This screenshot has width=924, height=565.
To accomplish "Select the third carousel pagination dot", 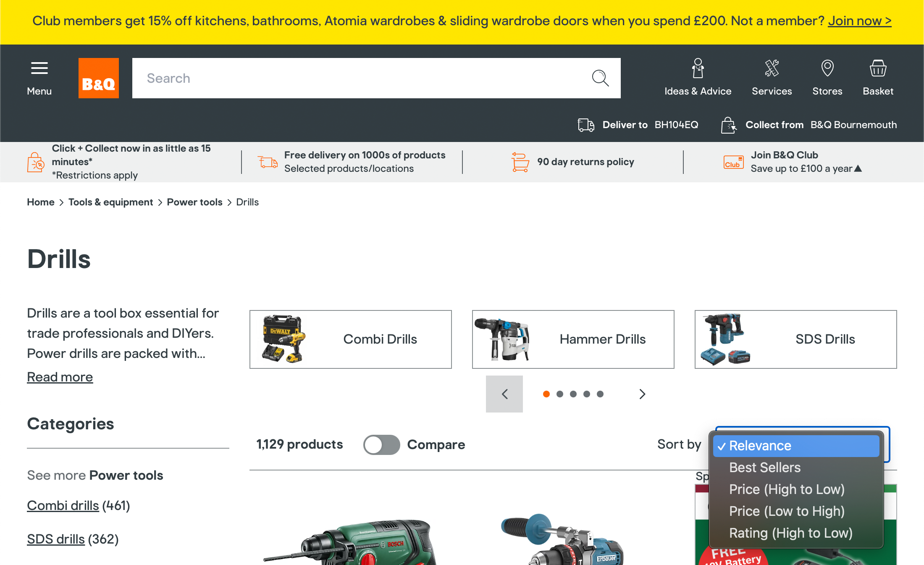I will tap(573, 394).
